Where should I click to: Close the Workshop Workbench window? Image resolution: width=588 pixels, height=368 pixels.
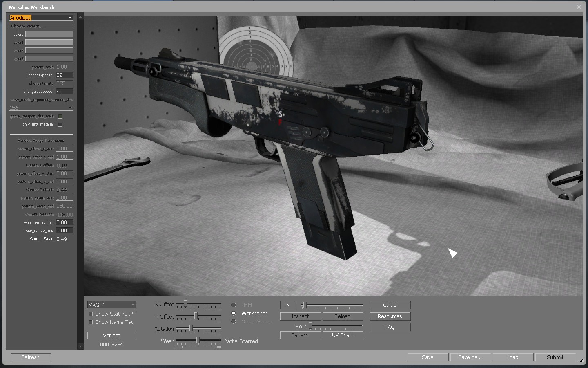pos(579,7)
